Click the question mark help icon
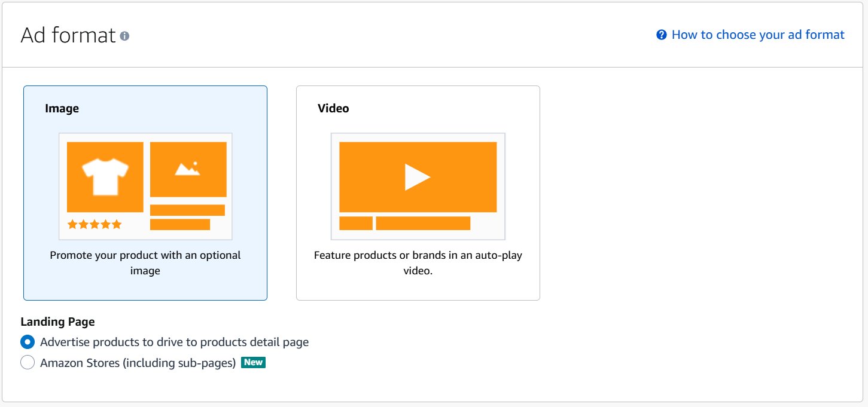Screen dimensions: 868x407 click(661, 35)
